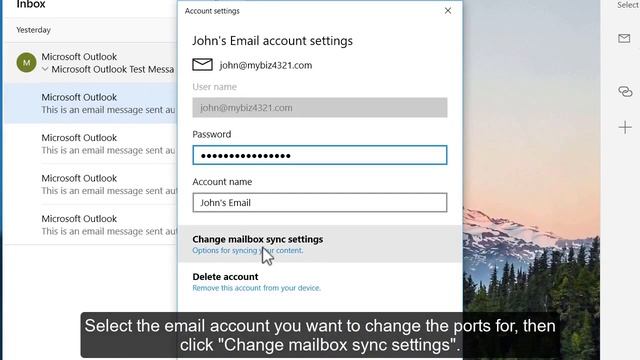Screen dimensions: 640x360
Task: Click the Select button at top right
Action: [628, 5]
